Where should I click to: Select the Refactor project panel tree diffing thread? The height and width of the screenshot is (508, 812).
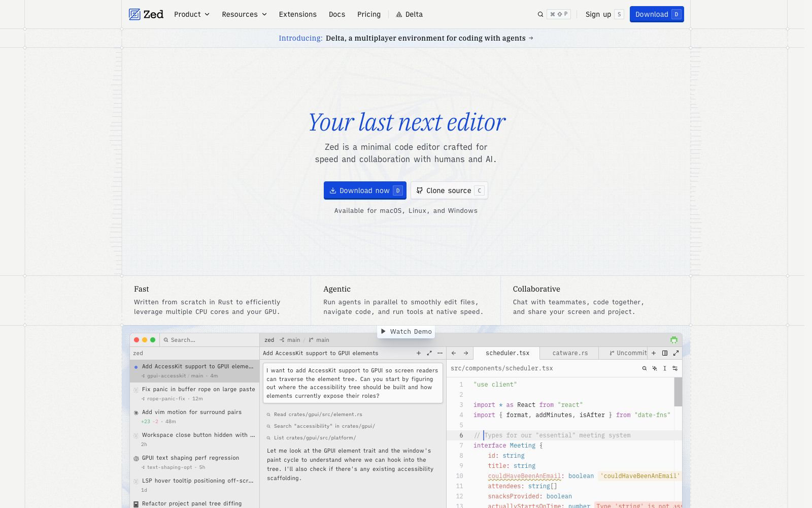[195, 503]
